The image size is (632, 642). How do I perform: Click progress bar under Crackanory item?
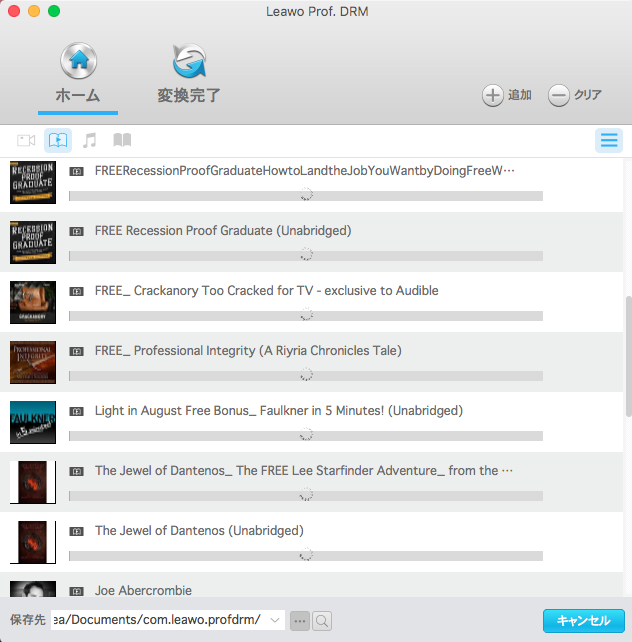pos(306,316)
